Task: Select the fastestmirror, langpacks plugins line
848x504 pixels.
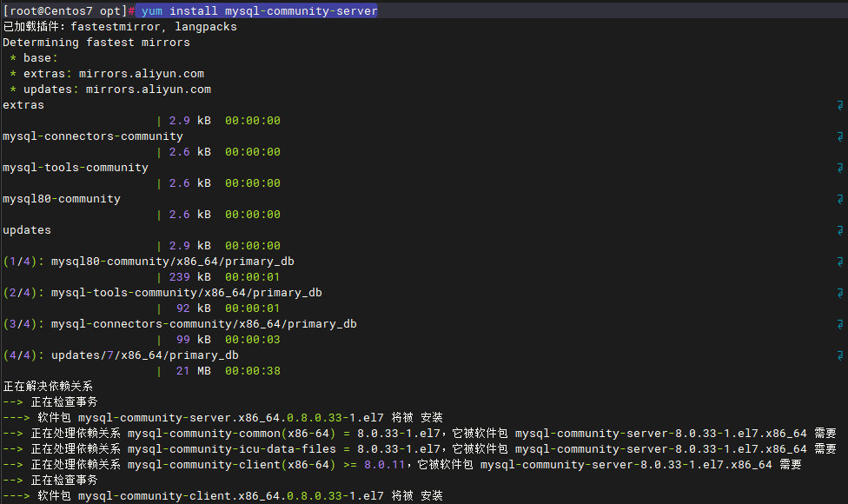Action: (x=120, y=26)
